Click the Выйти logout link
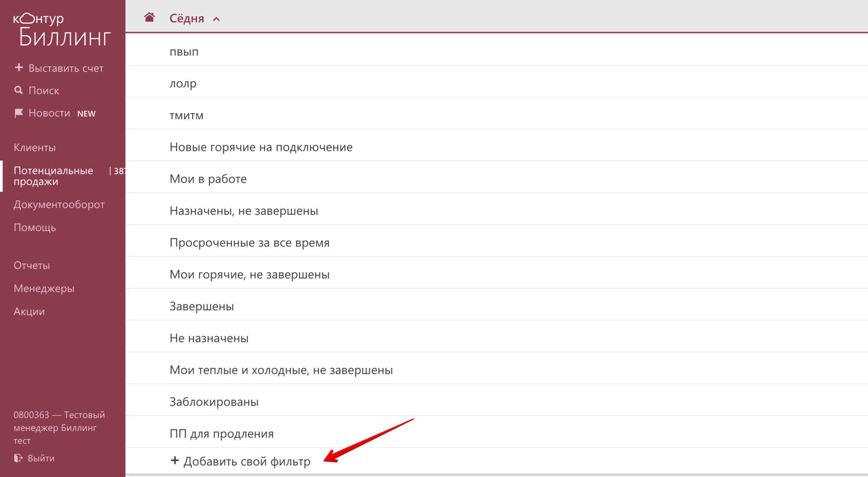The height and width of the screenshot is (477, 868). click(x=41, y=458)
